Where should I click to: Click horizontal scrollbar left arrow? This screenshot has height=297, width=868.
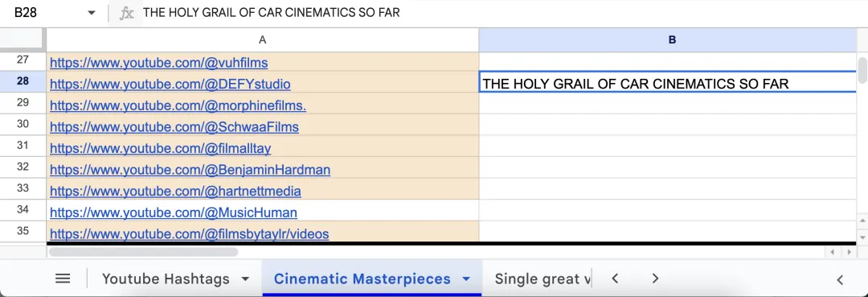coord(832,252)
